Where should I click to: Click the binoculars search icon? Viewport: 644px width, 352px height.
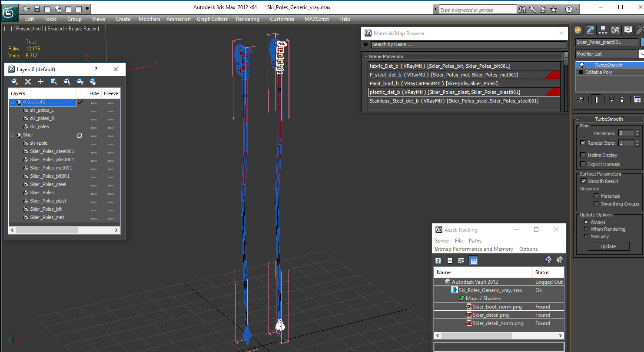click(522, 9)
